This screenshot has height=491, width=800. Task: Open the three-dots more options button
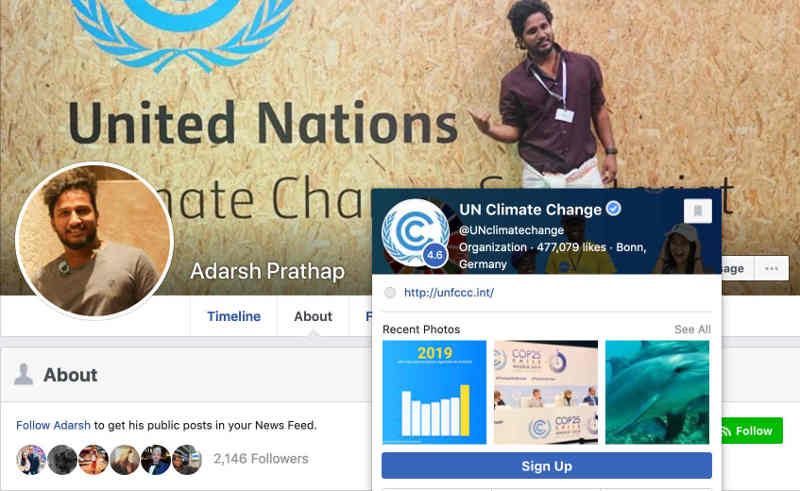(x=771, y=268)
